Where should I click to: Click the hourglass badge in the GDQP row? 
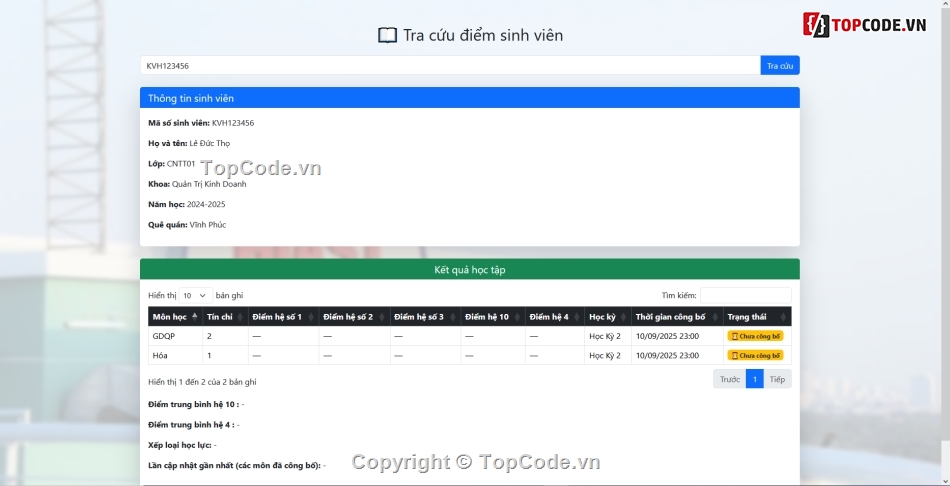[755, 336]
